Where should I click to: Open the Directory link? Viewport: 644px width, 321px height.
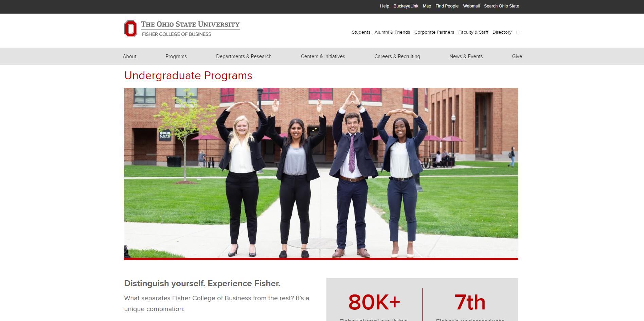(x=502, y=32)
